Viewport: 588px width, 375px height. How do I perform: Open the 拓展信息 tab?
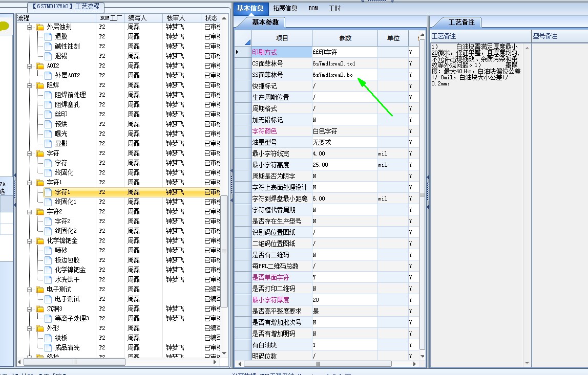coord(285,9)
